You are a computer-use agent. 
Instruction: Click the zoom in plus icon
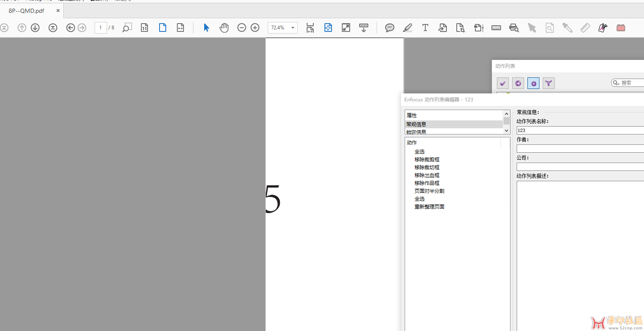[x=255, y=28]
